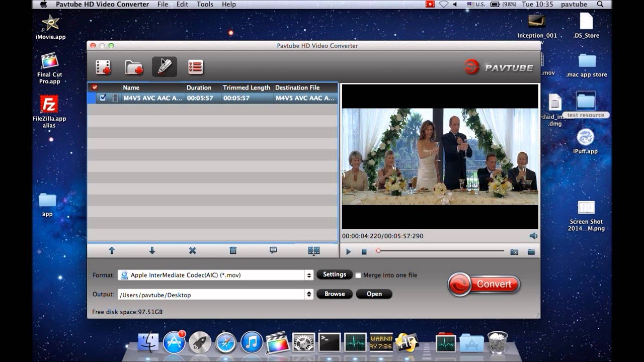Open the Tools menu
Viewport: 644px width, 362px height.
pos(205,4)
